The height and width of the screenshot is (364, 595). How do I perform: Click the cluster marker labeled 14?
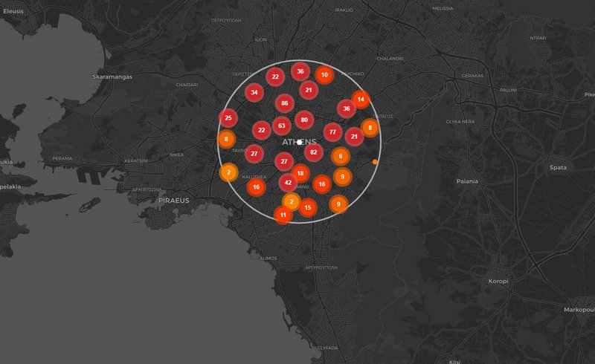361,99
